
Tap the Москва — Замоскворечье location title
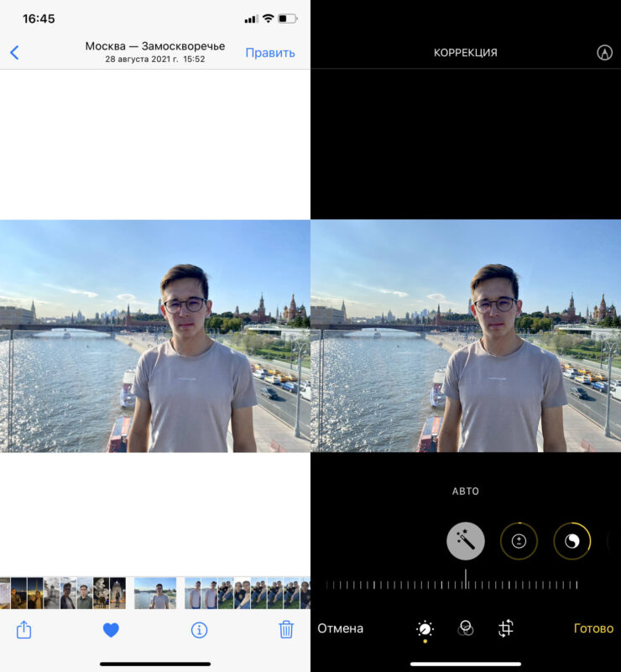pos(155,46)
